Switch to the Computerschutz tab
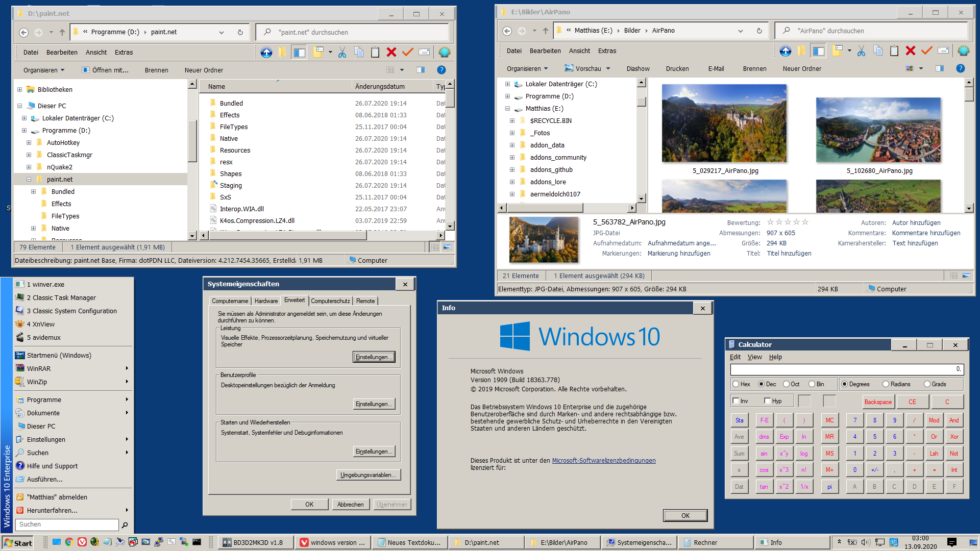 tap(330, 301)
